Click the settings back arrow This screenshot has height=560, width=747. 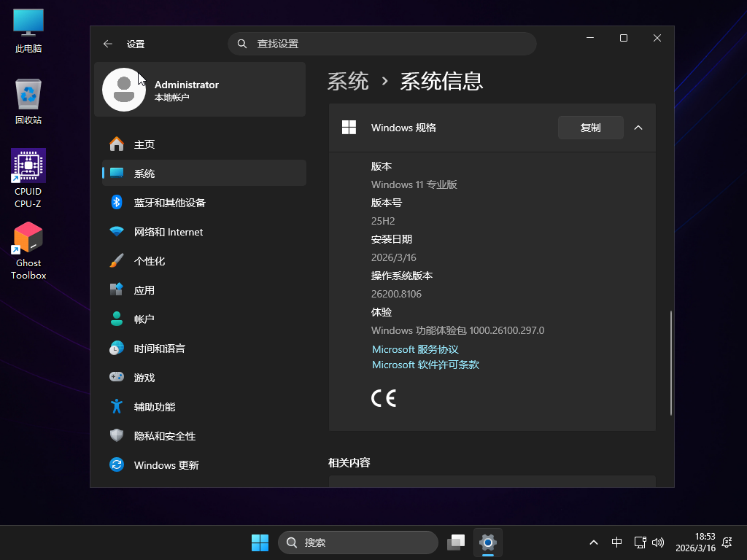(108, 44)
